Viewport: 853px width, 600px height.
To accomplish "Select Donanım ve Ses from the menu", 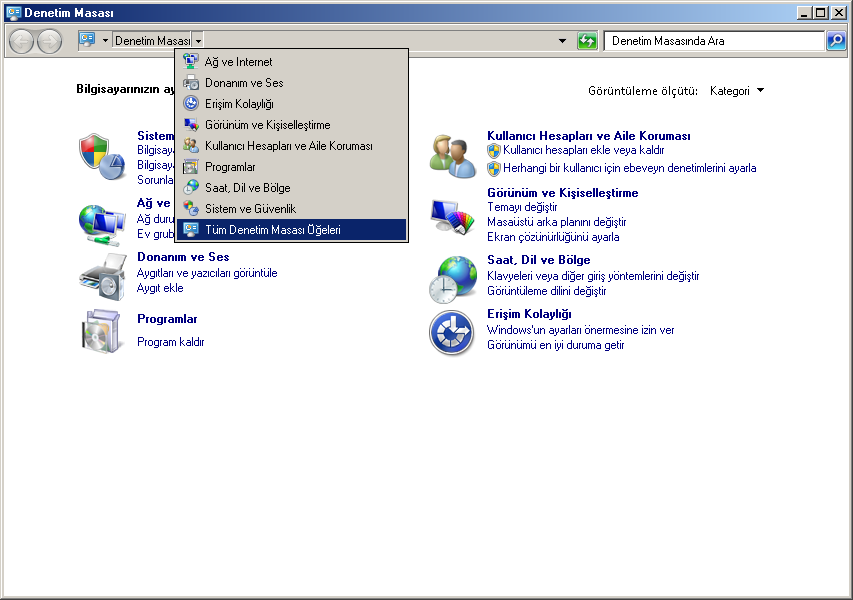I will pos(292,83).
